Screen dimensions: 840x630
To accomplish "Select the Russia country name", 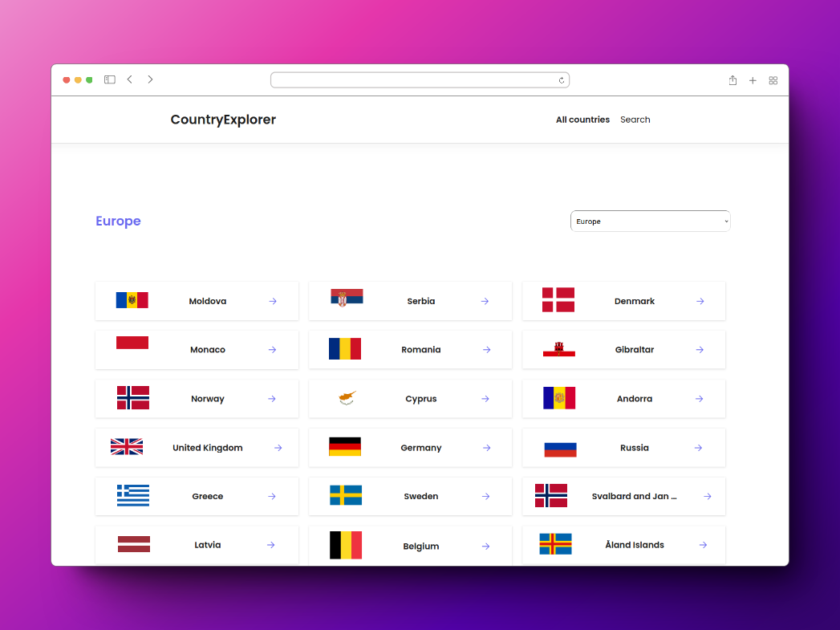I will pyautogui.click(x=635, y=448).
